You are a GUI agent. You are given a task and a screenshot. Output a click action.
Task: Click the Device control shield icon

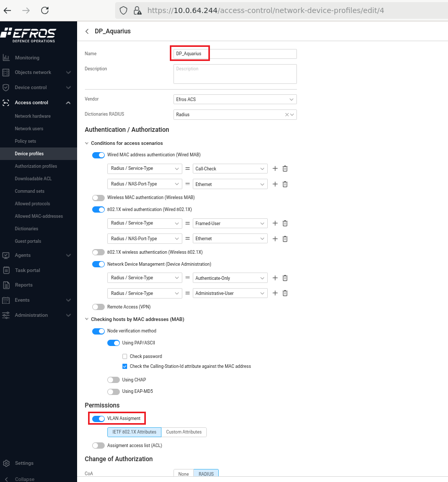6,88
